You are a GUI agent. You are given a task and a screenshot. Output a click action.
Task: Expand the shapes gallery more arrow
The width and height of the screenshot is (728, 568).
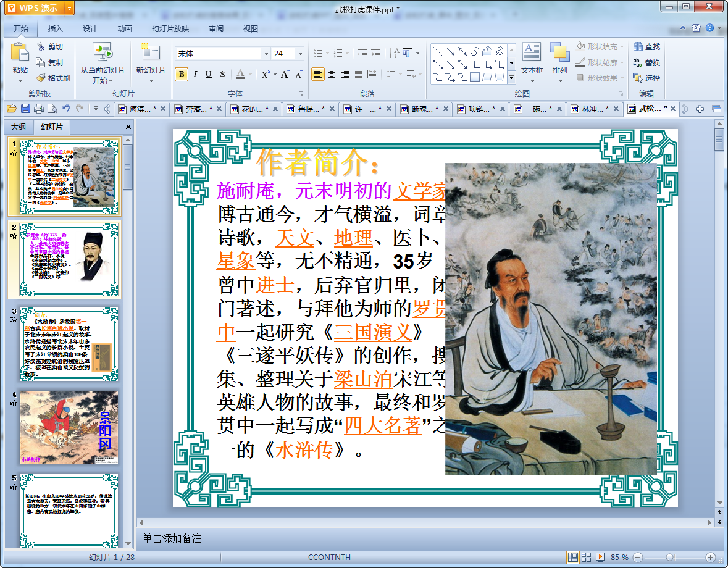pyautogui.click(x=511, y=78)
